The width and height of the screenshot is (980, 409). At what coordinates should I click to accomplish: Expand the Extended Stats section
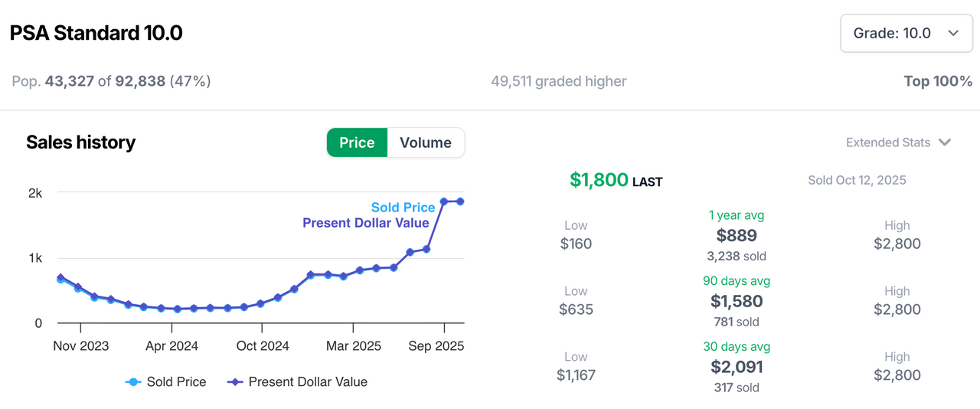888,142
